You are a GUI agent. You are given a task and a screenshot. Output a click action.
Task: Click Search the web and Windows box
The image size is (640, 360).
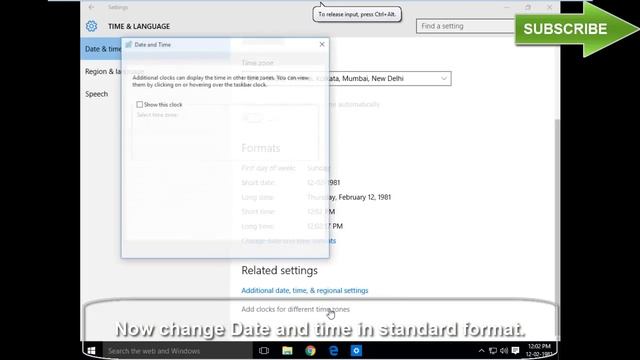coord(178,351)
